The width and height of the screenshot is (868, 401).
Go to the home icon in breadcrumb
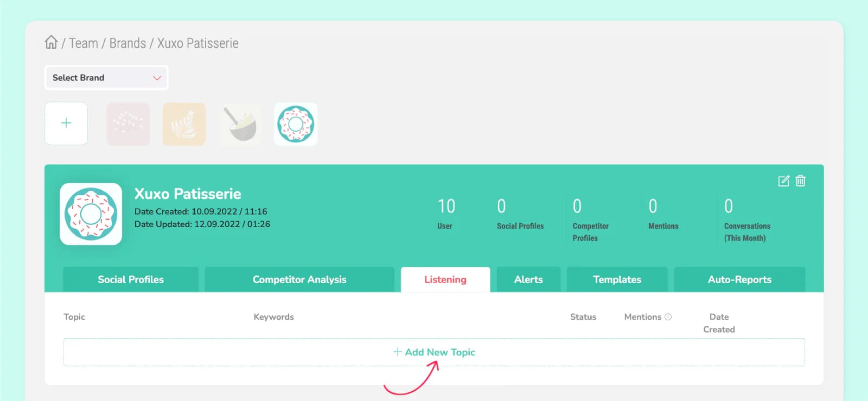51,42
